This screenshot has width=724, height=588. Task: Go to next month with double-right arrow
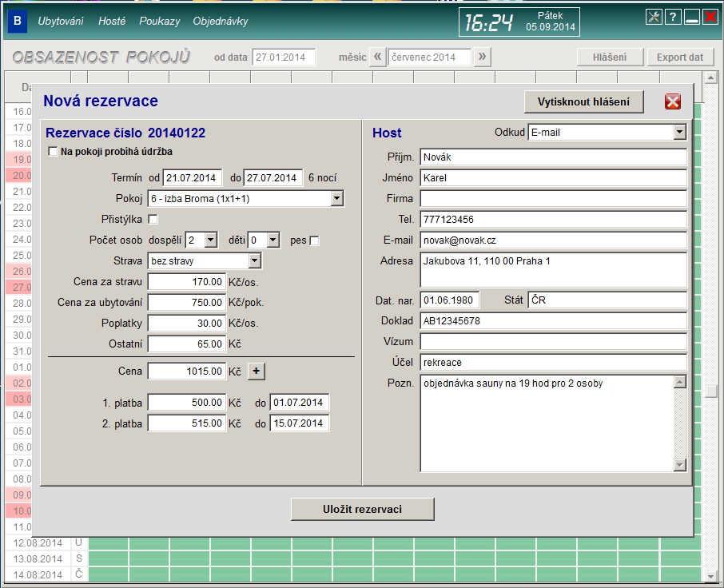(482, 57)
